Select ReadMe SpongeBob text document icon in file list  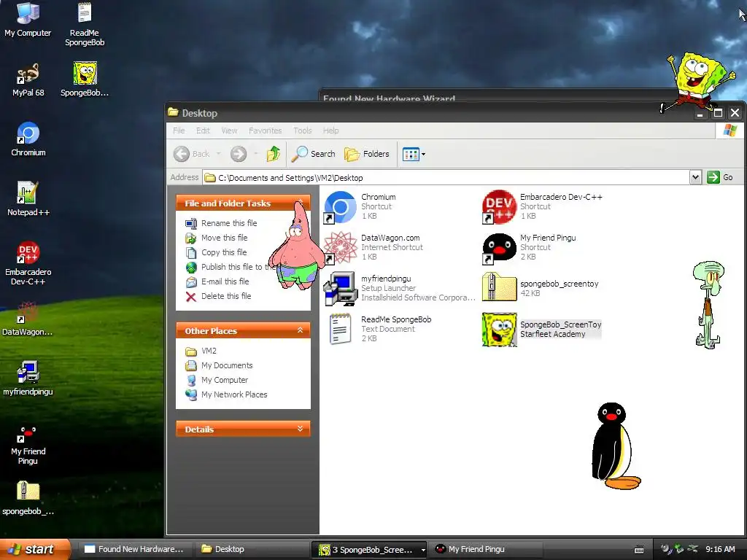[x=340, y=329]
